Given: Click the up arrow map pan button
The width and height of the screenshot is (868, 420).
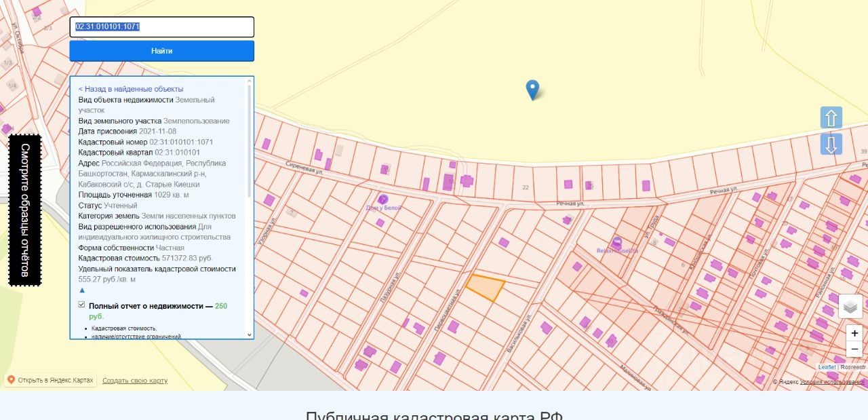Looking at the screenshot, I should point(831,118).
